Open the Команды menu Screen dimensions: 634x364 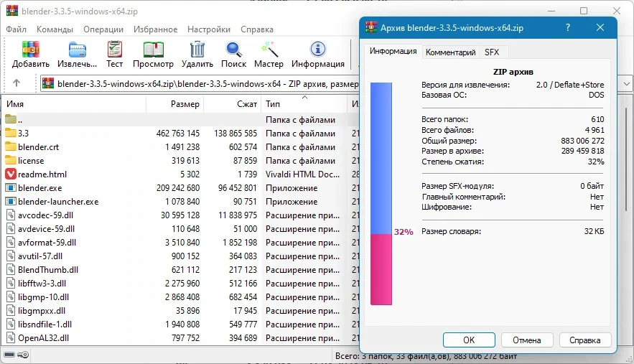[55, 29]
